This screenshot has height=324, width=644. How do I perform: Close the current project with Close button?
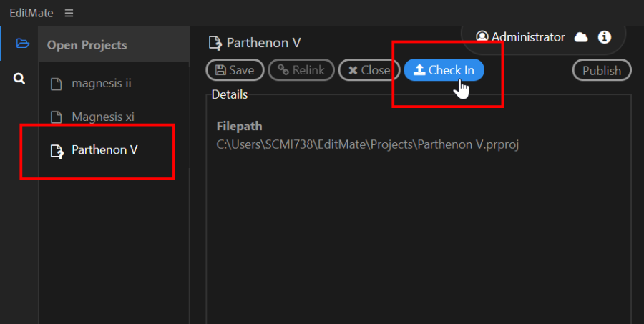[369, 70]
